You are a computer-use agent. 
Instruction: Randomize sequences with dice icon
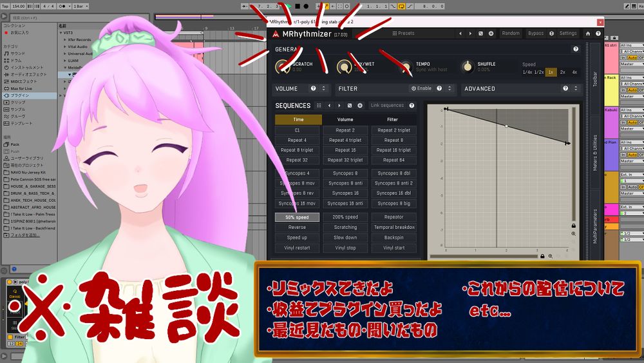pyautogui.click(x=350, y=106)
